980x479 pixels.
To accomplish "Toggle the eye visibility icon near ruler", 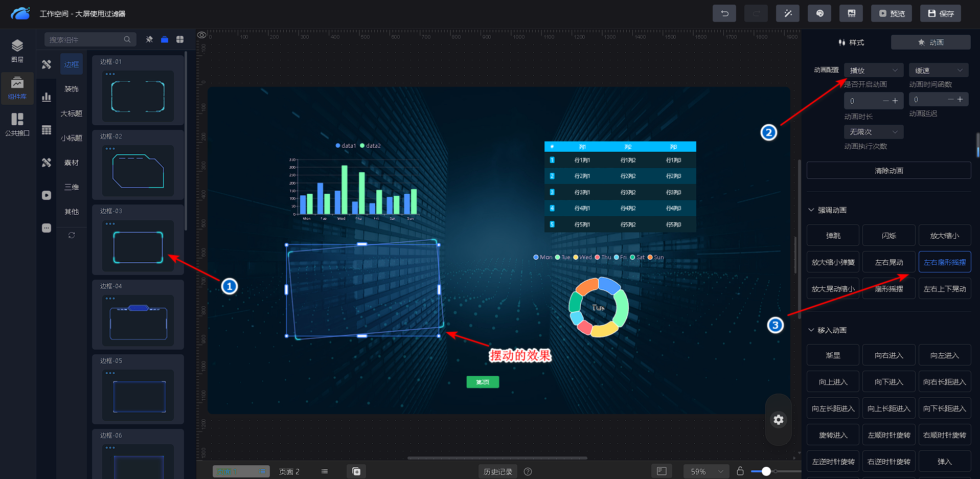I will [x=202, y=35].
